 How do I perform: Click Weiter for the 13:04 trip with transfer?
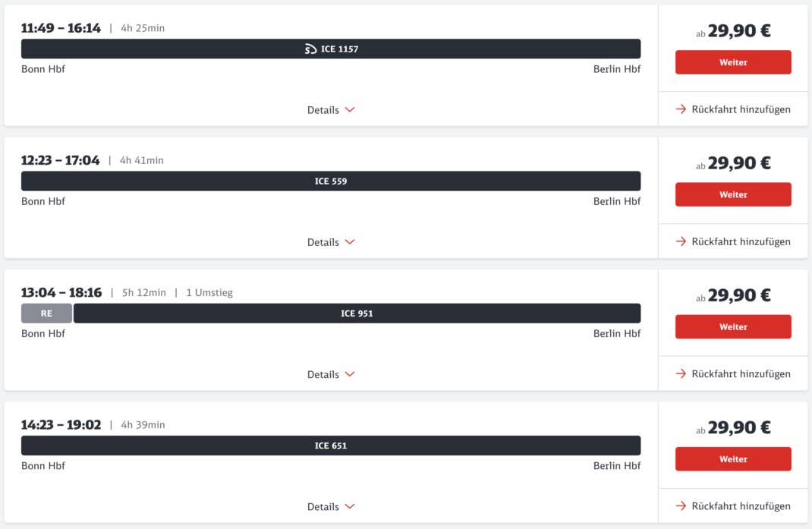(733, 326)
